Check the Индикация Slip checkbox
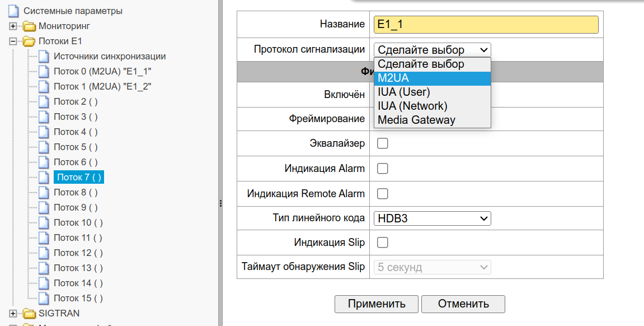 [x=383, y=243]
